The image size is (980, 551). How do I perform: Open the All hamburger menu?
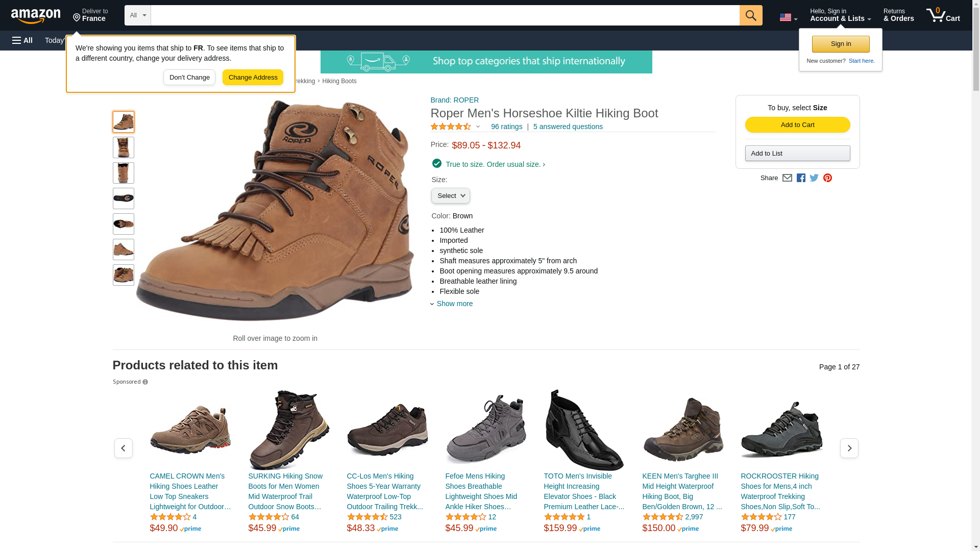click(22, 40)
